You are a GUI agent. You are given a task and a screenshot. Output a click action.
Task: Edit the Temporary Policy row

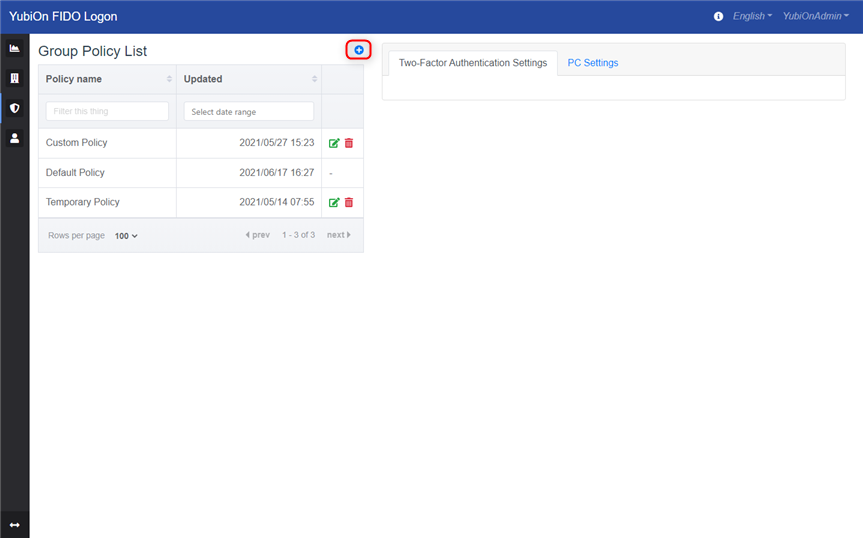(334, 202)
